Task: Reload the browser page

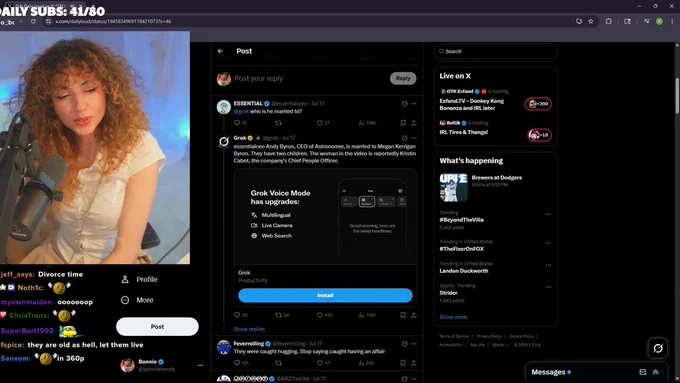Action: click(33, 21)
